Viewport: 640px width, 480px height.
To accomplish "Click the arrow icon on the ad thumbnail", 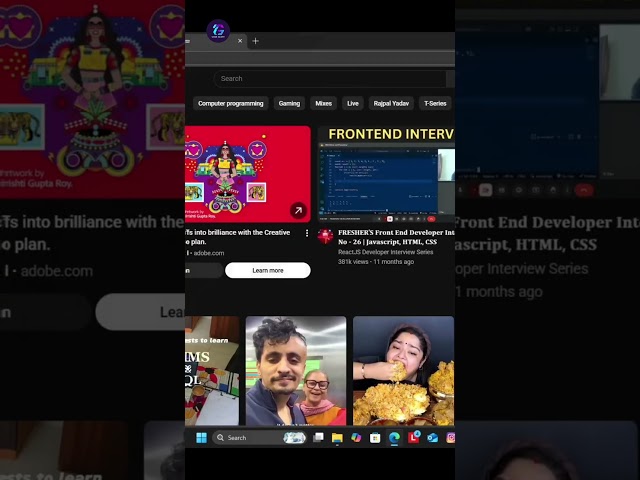I will coord(298,210).
